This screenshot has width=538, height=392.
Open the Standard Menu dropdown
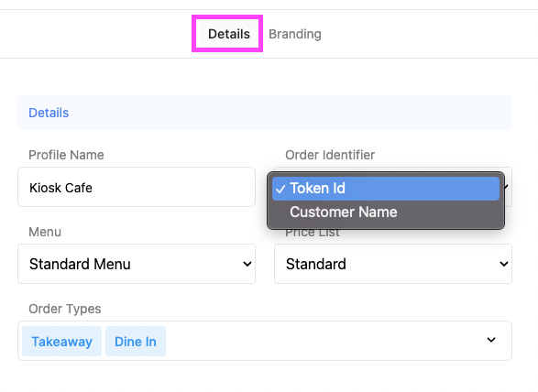pos(137,264)
